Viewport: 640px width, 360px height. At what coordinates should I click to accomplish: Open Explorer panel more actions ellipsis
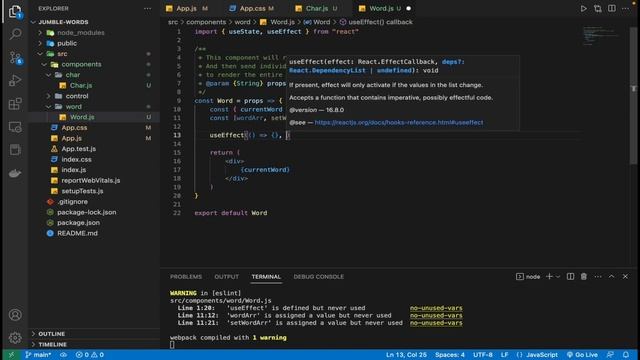(147, 8)
